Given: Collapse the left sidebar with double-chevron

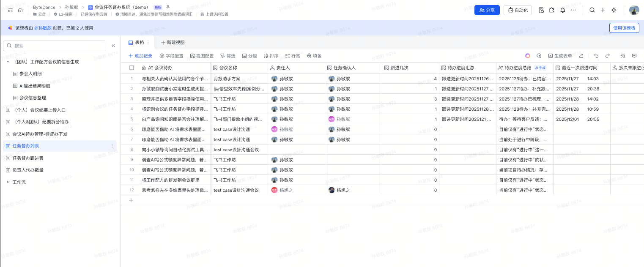Looking at the screenshot, I should pos(113,46).
